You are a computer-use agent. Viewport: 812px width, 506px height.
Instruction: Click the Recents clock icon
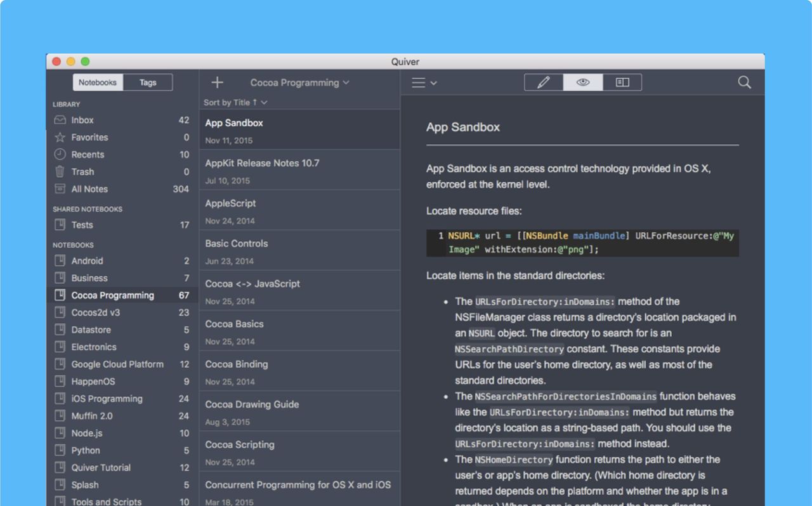[x=60, y=154]
